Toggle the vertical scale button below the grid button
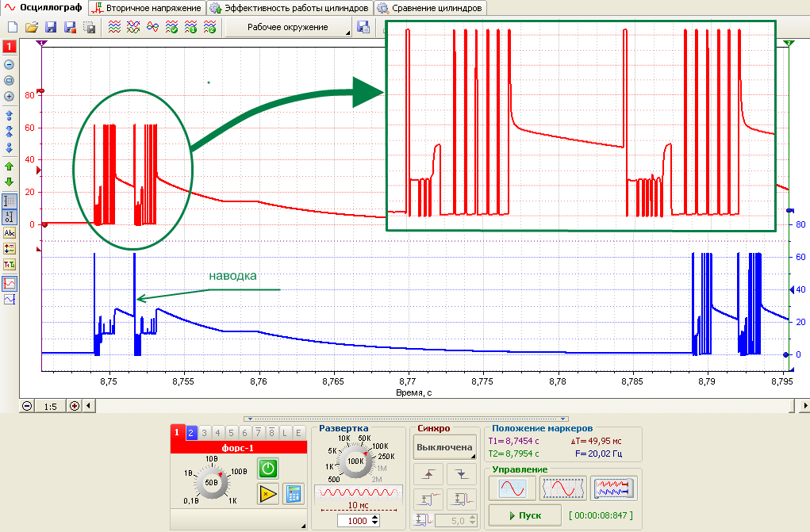Screen dimensions: 810x532 click(x=10, y=217)
